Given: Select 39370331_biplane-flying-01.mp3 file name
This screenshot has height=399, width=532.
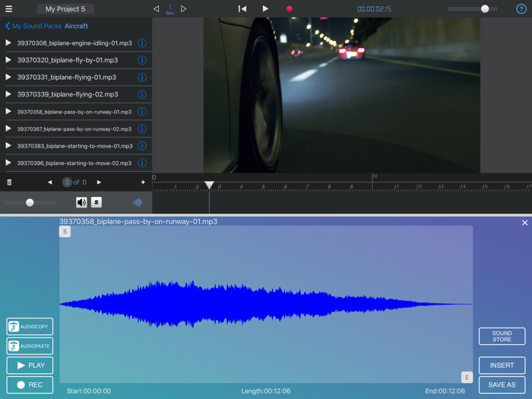Looking at the screenshot, I should coord(67,78).
